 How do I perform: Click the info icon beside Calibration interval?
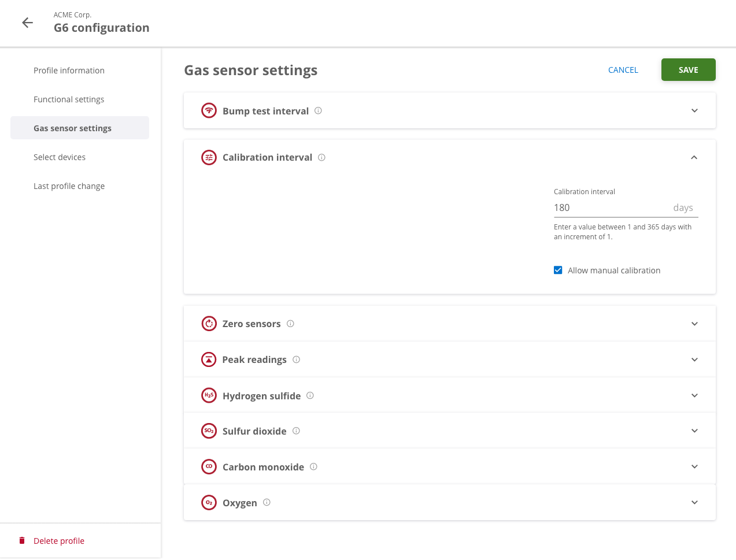coord(321,157)
